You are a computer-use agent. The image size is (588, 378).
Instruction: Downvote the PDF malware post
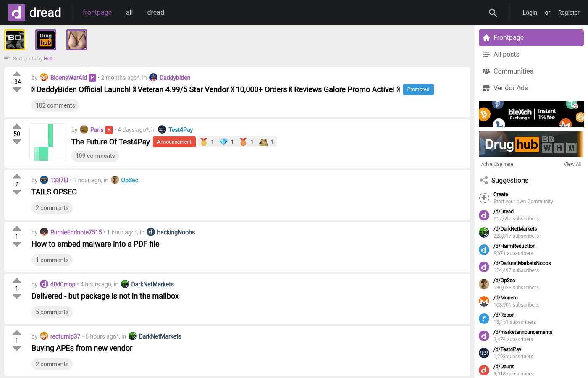pyautogui.click(x=17, y=244)
